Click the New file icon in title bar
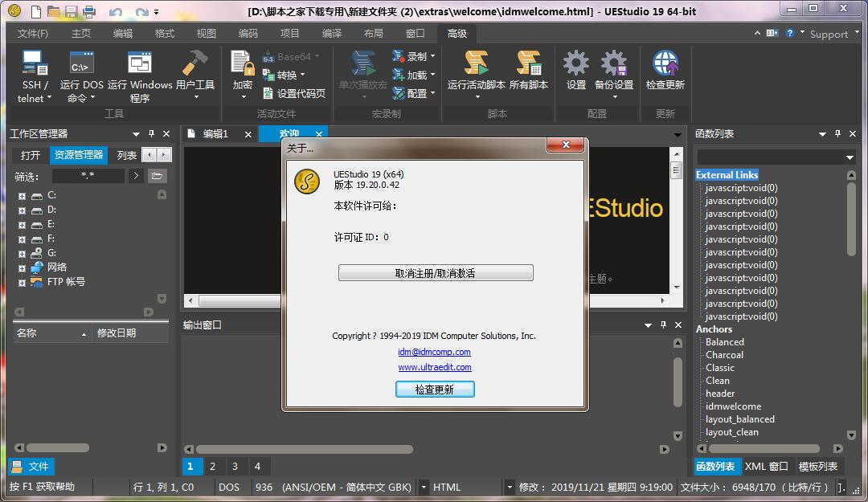The height and width of the screenshot is (502, 868). 36,11
